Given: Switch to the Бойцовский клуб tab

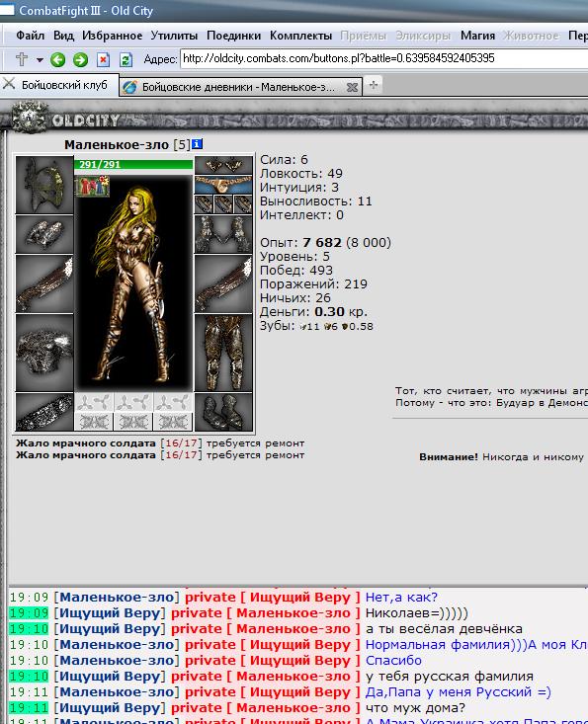Looking at the screenshot, I should [59, 85].
